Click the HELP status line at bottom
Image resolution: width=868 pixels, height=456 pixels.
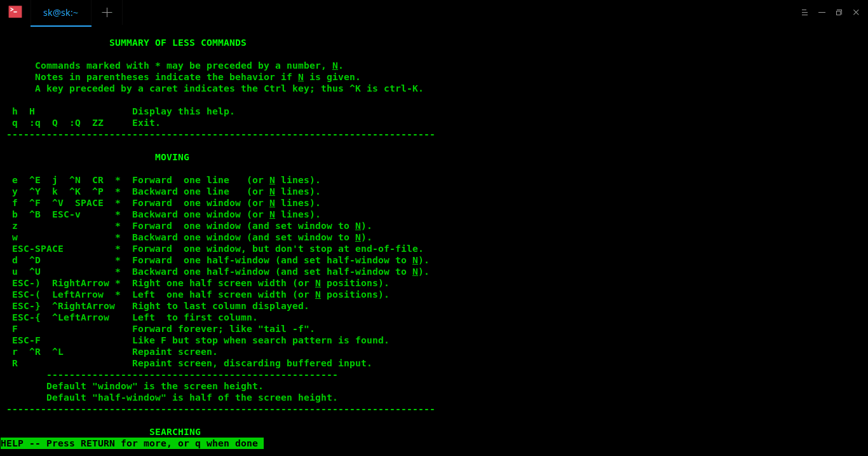[132, 443]
